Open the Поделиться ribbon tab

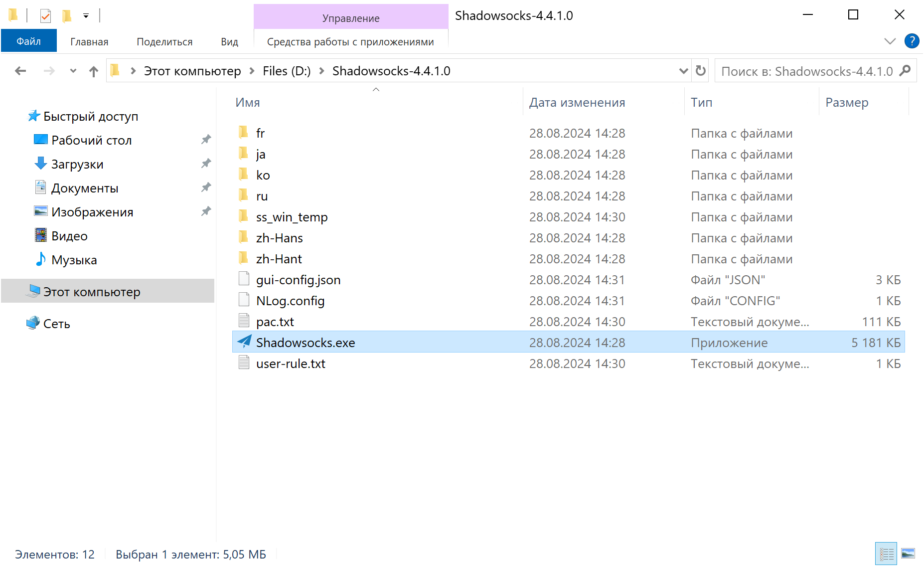coord(164,41)
